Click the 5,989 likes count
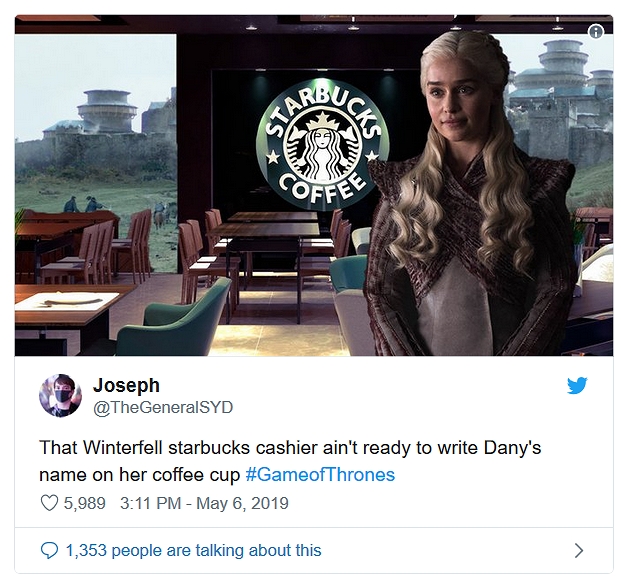 (84, 503)
